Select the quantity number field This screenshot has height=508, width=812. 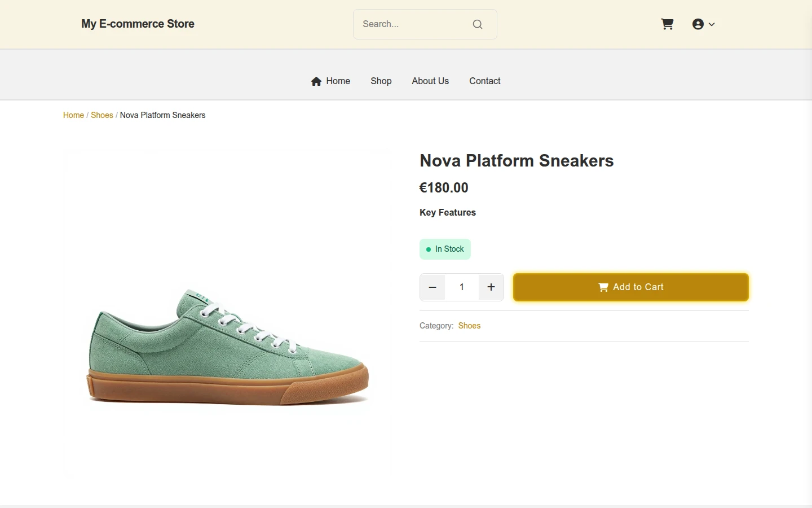462,287
